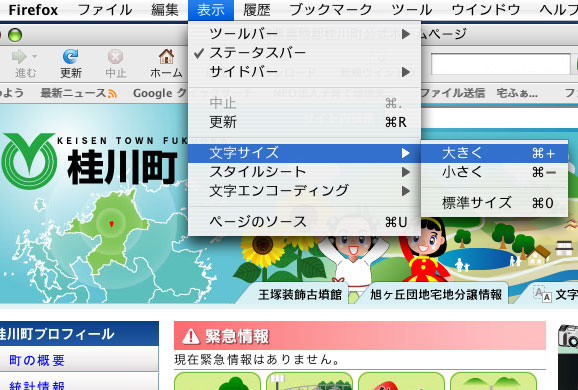Click the Home (ホーム) house icon
Viewport: 578px width, 390px height.
click(166, 56)
